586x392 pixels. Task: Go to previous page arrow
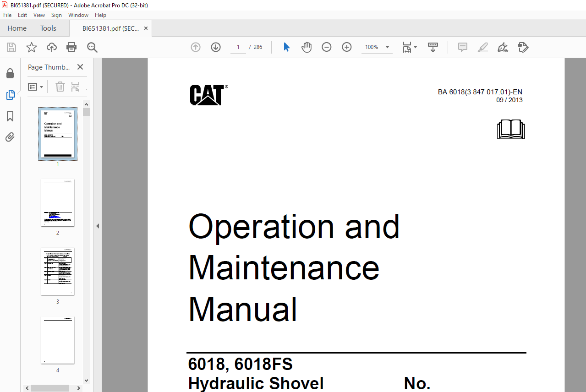(196, 47)
